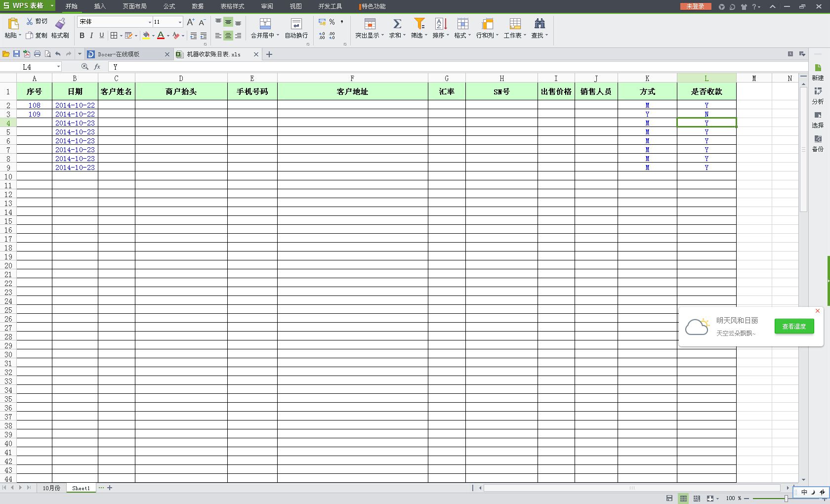The image size is (830, 504).
Task: Toggle italic formatting
Action: (x=92, y=36)
